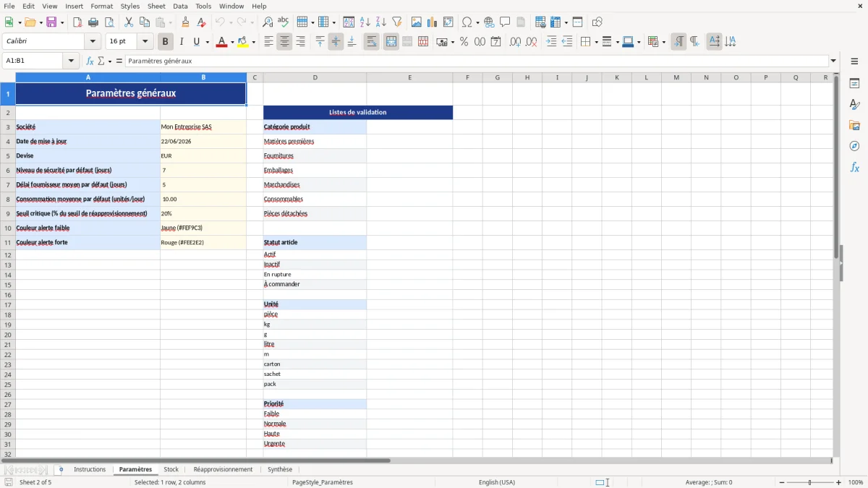The width and height of the screenshot is (868, 488).
Task: Click the Save document icon
Action: 51,22
